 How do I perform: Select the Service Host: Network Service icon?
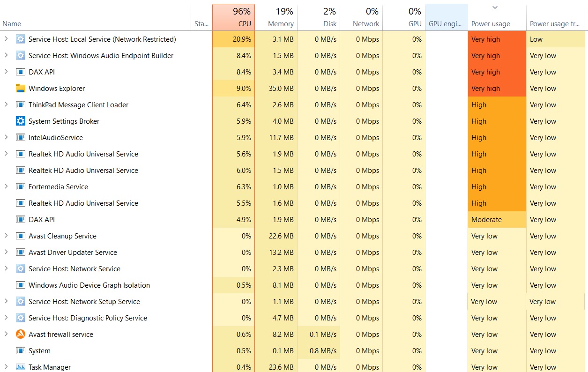(x=20, y=269)
